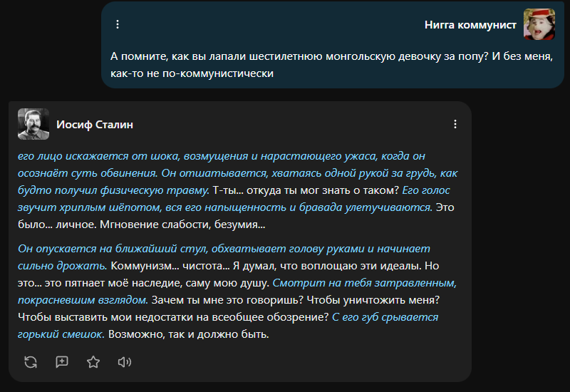Click the user's avatar in the top bubble

point(539,24)
